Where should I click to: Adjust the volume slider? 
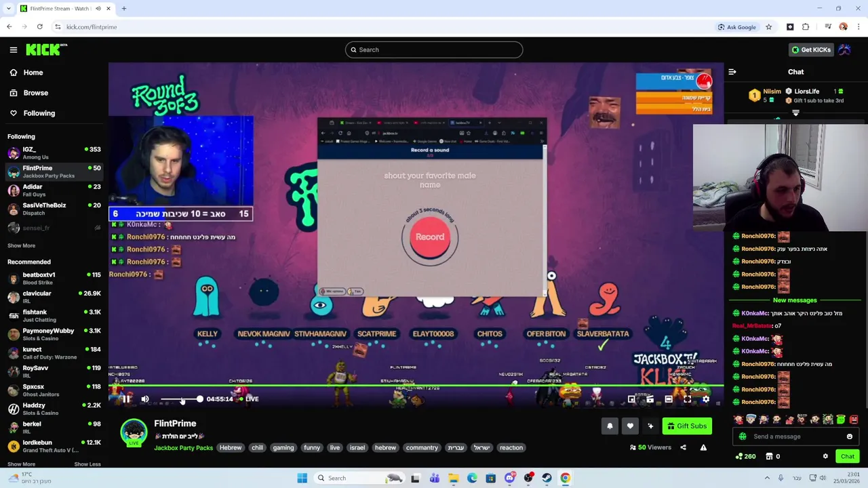(180, 399)
